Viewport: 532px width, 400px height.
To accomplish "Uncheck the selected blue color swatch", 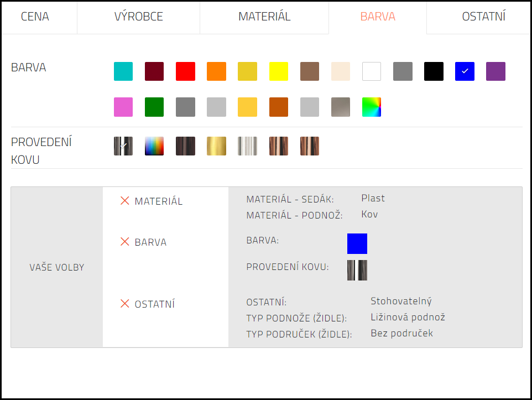I will tap(465, 71).
